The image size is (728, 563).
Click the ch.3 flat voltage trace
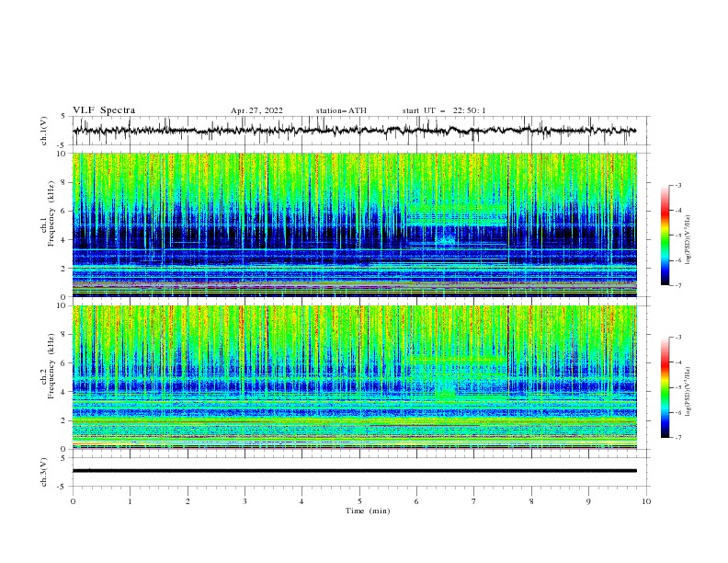click(x=355, y=471)
